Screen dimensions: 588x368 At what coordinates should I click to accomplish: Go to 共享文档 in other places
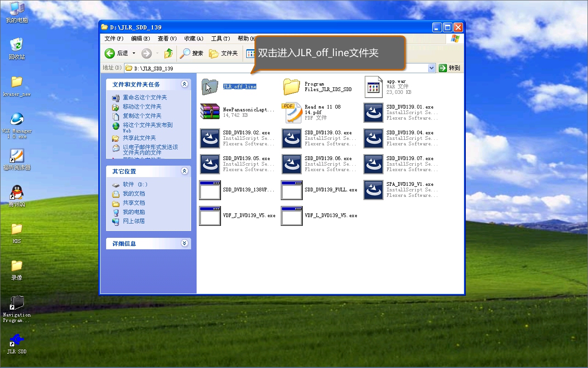pos(134,203)
